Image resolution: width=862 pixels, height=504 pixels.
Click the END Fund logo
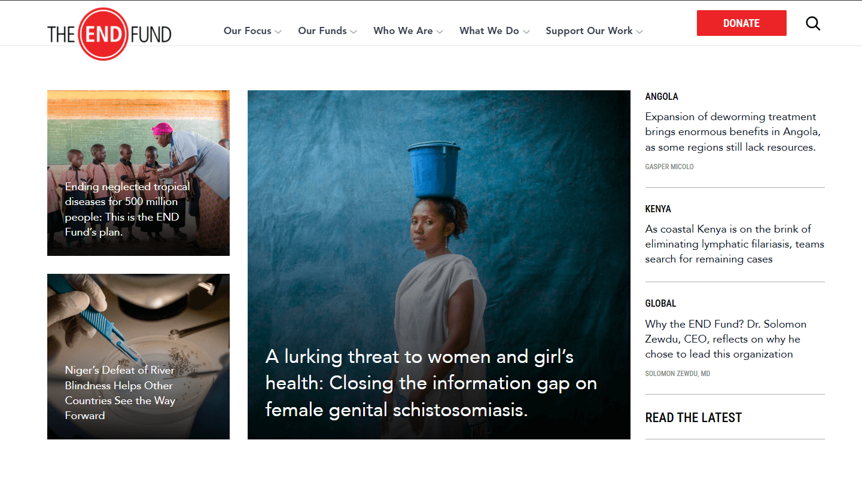pos(109,34)
